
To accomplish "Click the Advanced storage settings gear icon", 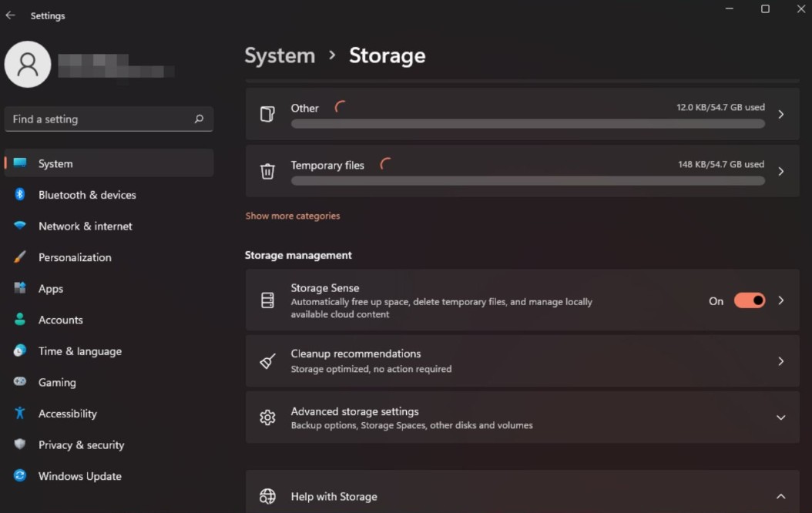I will click(267, 417).
